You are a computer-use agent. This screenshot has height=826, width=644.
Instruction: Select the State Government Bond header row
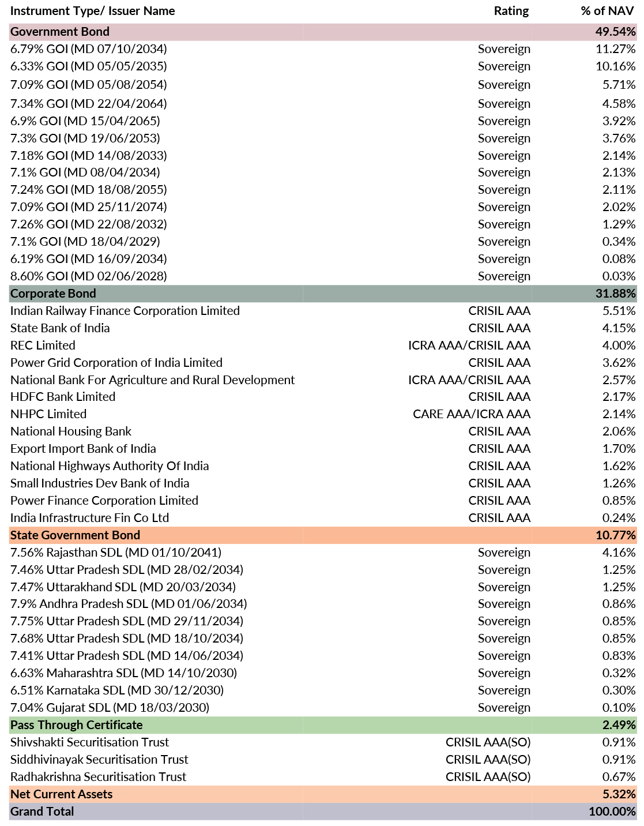tap(75, 535)
